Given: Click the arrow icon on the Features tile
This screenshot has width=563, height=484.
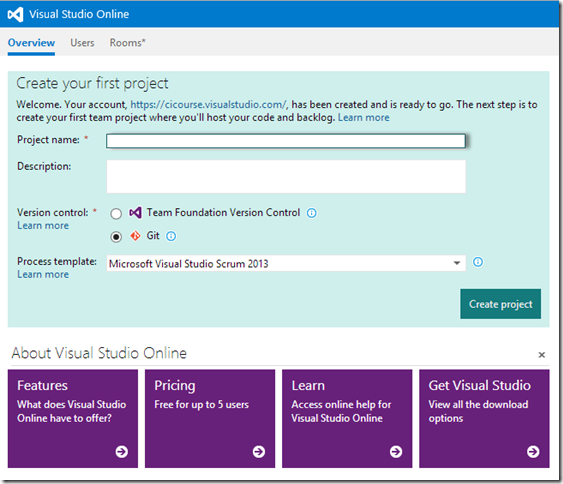Looking at the screenshot, I should click(x=121, y=451).
